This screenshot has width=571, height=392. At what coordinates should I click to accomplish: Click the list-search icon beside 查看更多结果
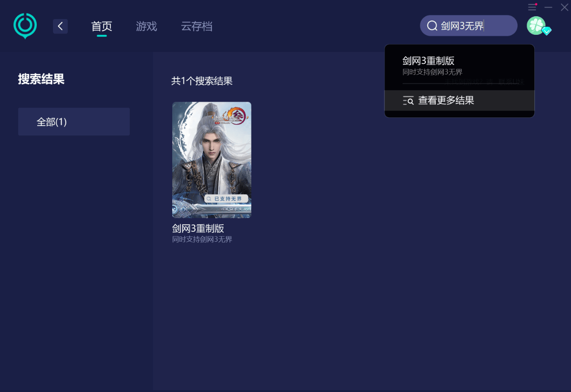point(408,101)
